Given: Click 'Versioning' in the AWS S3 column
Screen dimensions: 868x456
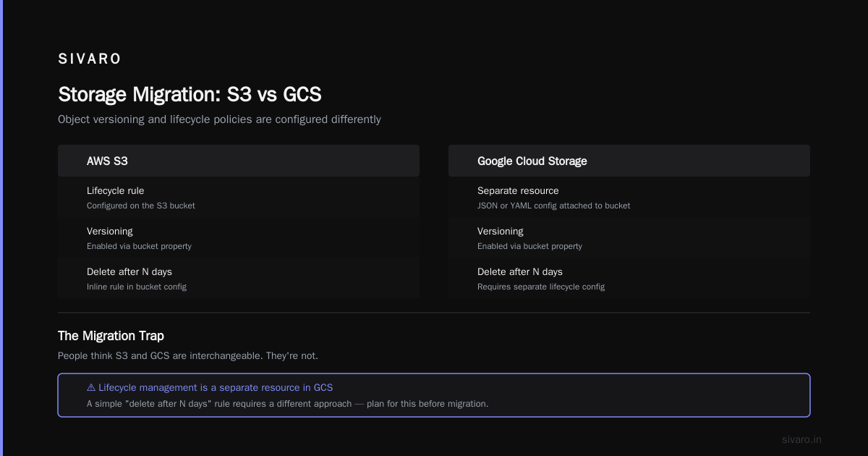Looking at the screenshot, I should (x=110, y=232).
